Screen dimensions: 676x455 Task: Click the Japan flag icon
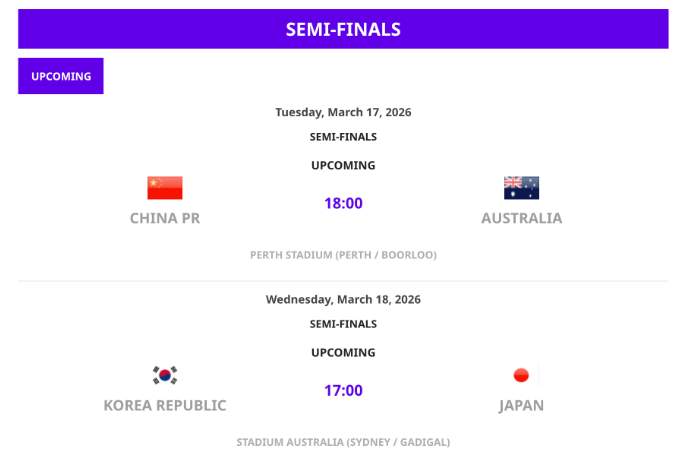point(521,375)
